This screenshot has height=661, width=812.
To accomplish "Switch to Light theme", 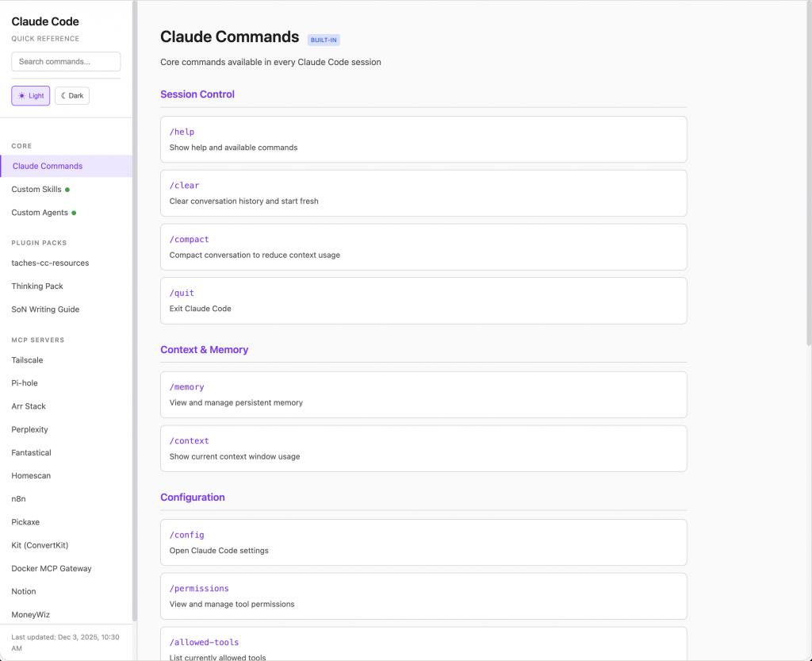I will point(31,96).
